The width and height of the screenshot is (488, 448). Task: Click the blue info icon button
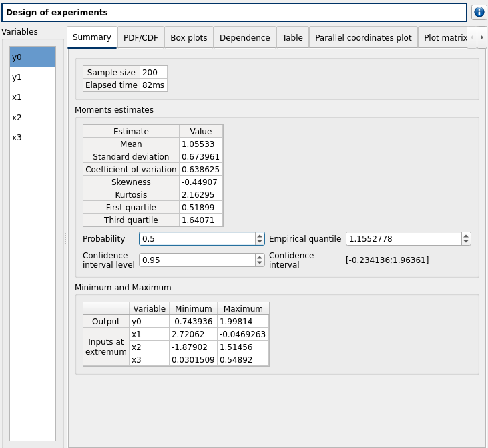[479, 13]
